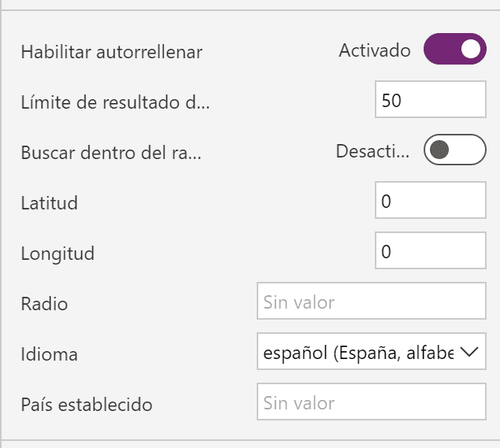
Task: Click into the Latitud value box
Action: 431,200
